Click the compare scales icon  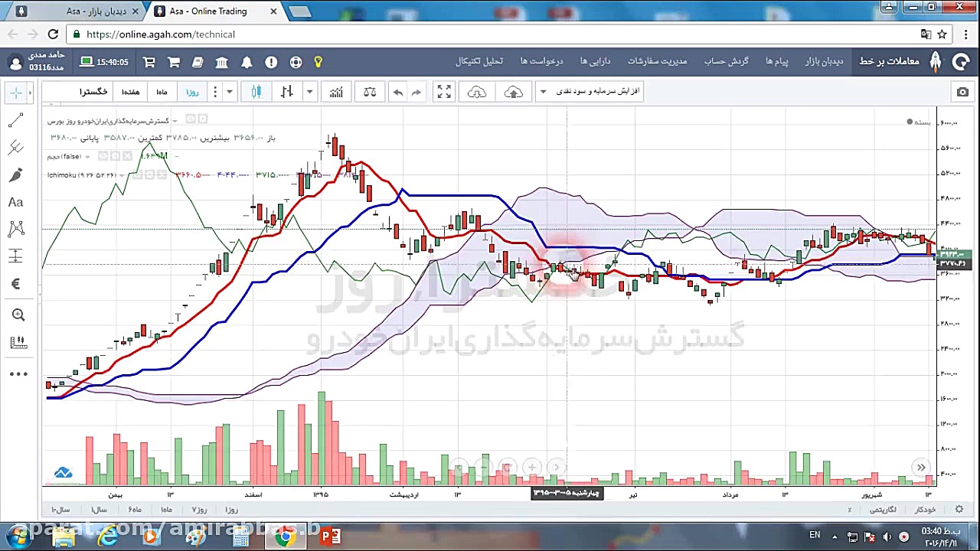coord(370,92)
